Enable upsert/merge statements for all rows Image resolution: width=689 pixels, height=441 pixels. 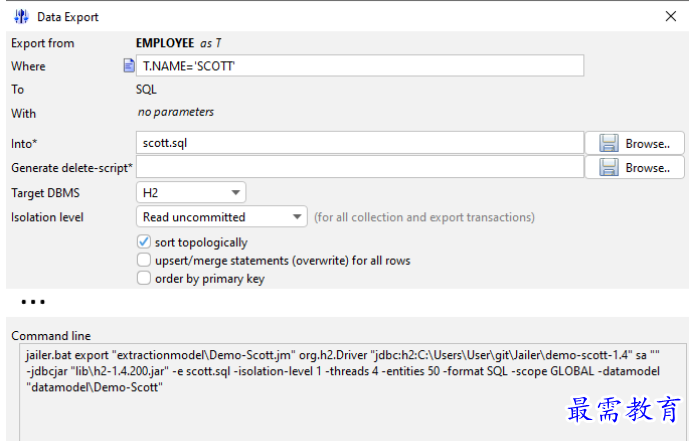(x=144, y=260)
